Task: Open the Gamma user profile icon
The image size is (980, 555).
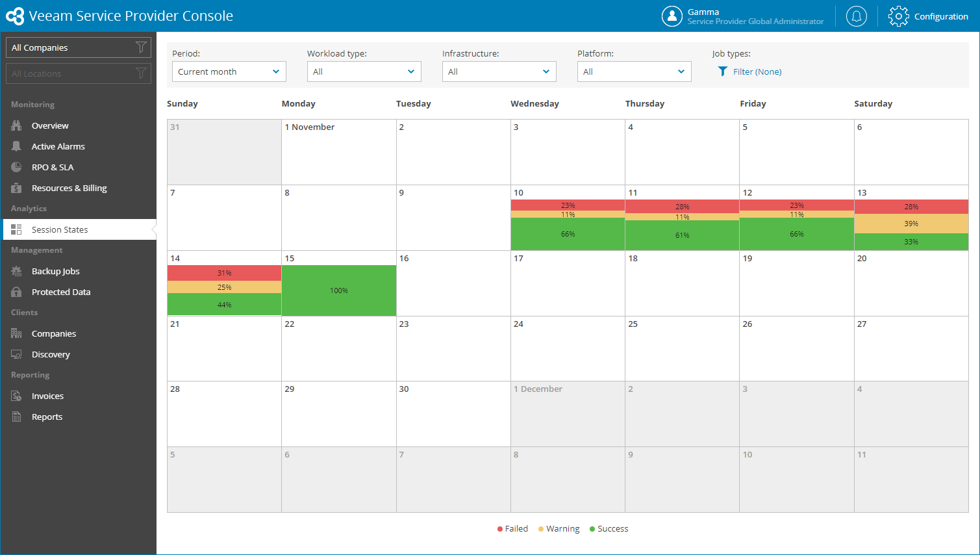Action: tap(672, 16)
